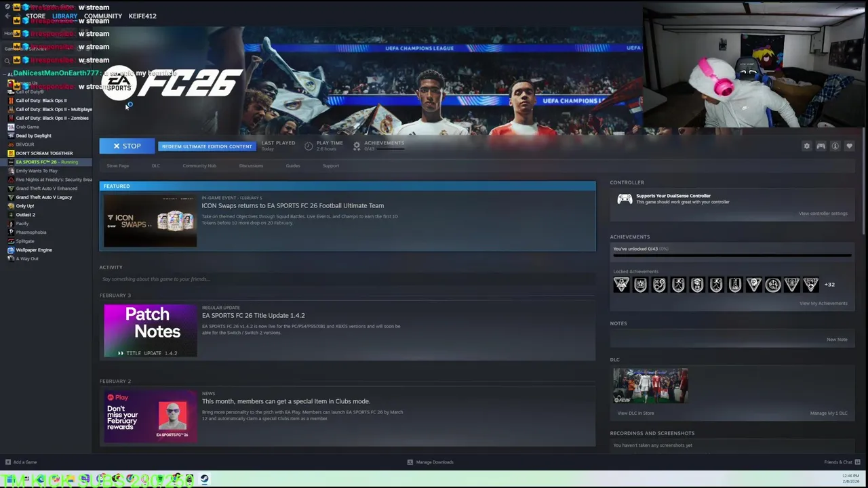The height and width of the screenshot is (488, 868).
Task: Show the +32 more locked achievements
Action: [829, 285]
